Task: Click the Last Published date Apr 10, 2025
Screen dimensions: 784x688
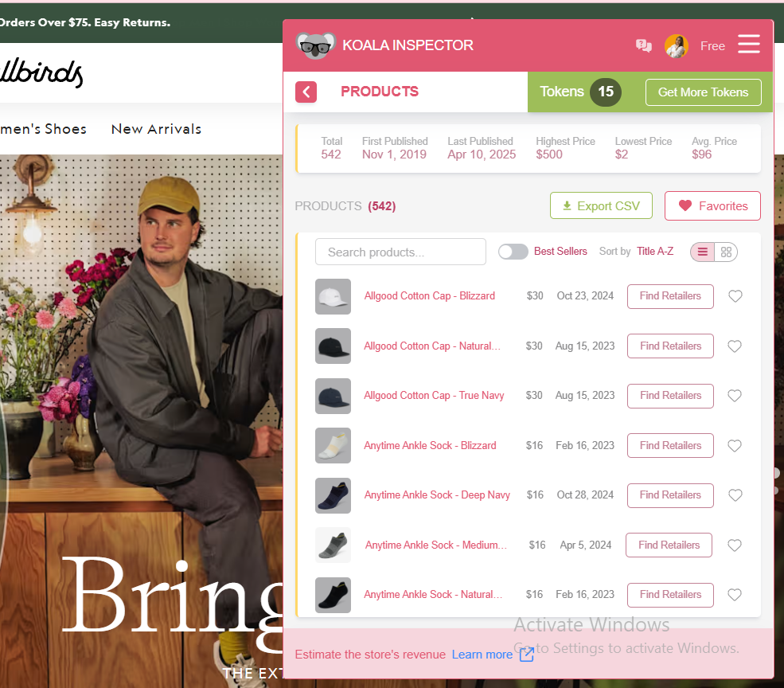Action: [x=482, y=154]
